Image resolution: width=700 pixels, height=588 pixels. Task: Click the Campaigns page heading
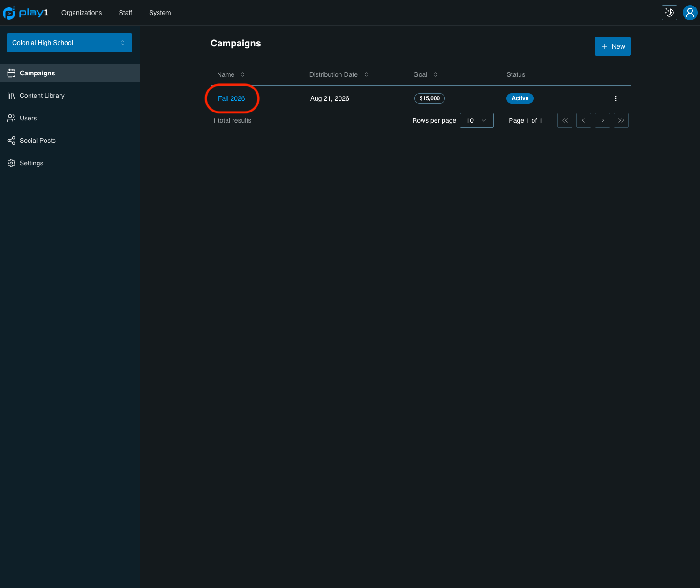[236, 43]
